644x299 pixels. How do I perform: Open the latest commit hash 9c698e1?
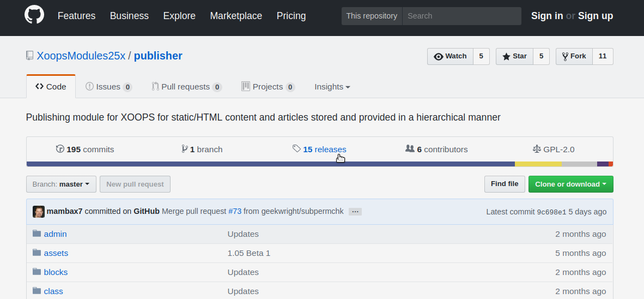(551, 212)
